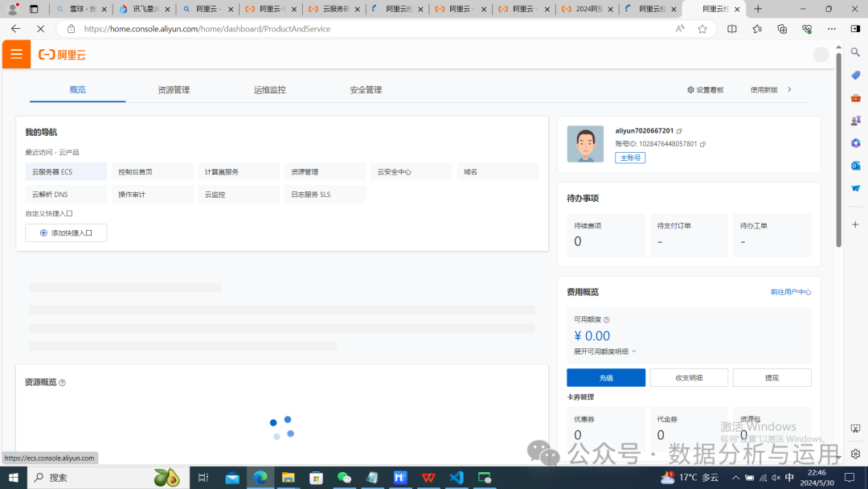Customize sidebar with the plus icon
868x489 pixels.
click(855, 224)
